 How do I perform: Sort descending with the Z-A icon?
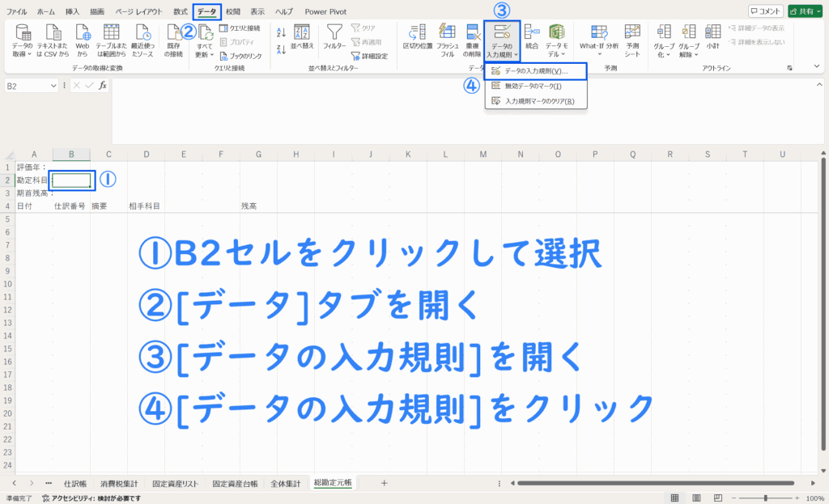pyautogui.click(x=281, y=50)
